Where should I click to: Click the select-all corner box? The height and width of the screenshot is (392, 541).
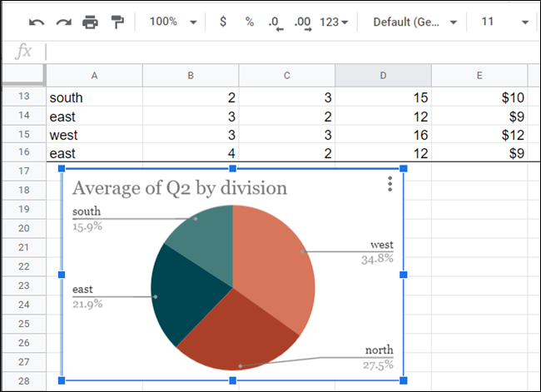(x=23, y=75)
